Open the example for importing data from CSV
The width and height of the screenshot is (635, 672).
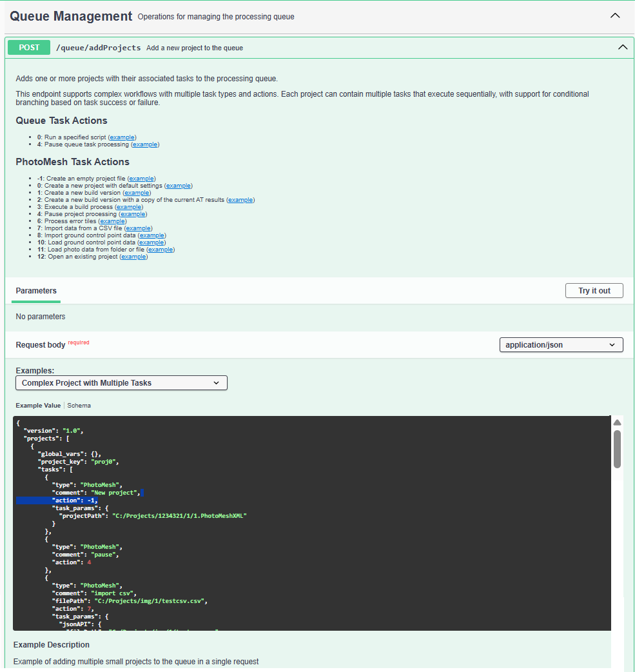tap(138, 228)
